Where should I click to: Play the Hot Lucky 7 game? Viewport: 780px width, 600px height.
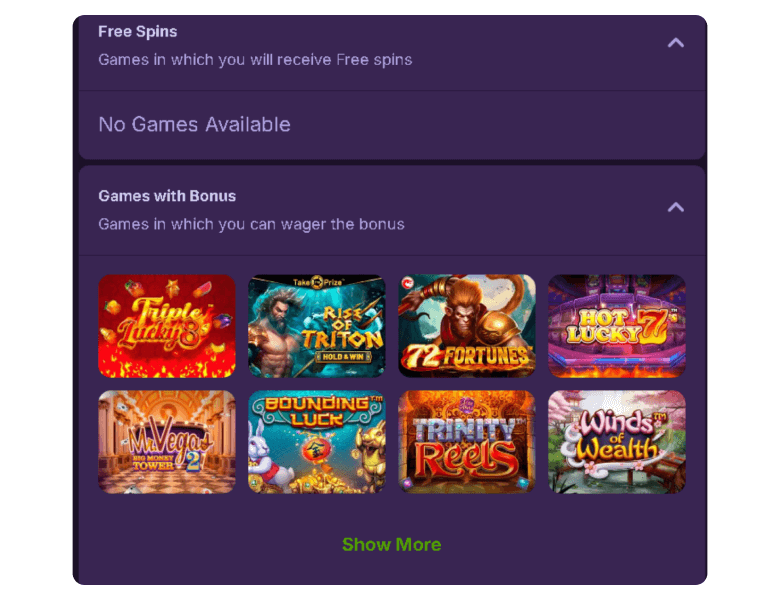(617, 326)
